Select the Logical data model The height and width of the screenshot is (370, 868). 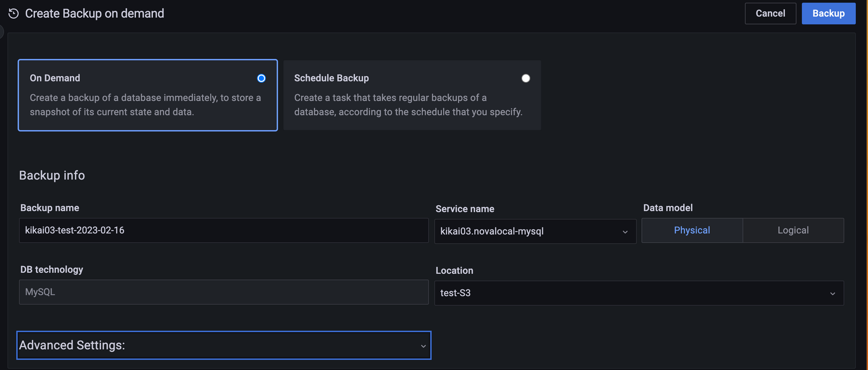click(793, 230)
